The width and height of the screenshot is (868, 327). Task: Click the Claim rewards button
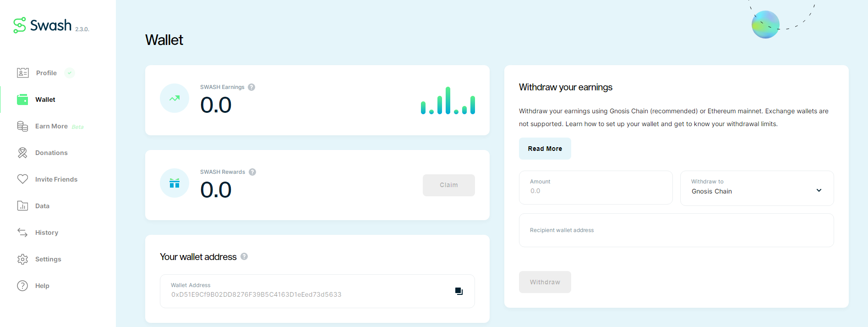coord(449,185)
